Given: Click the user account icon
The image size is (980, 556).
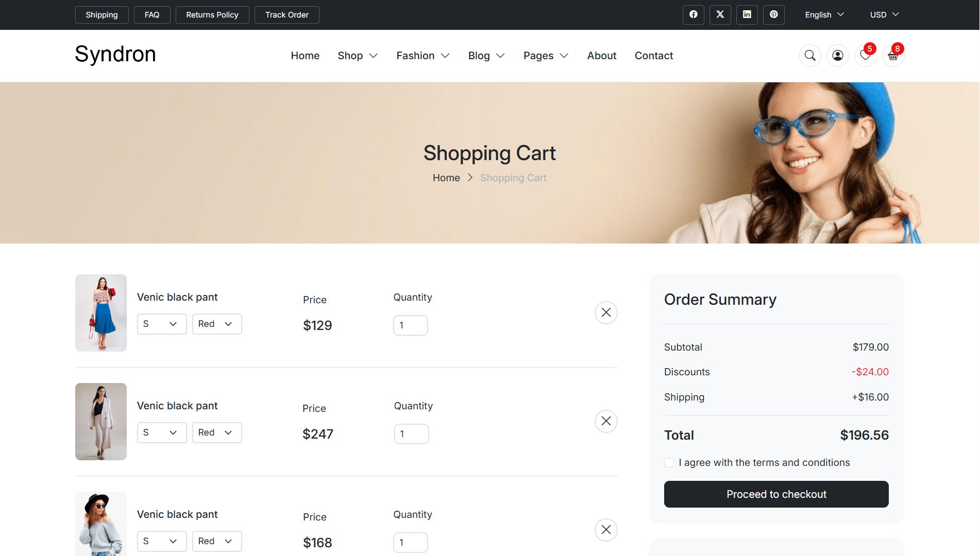Looking at the screenshot, I should coord(838,56).
